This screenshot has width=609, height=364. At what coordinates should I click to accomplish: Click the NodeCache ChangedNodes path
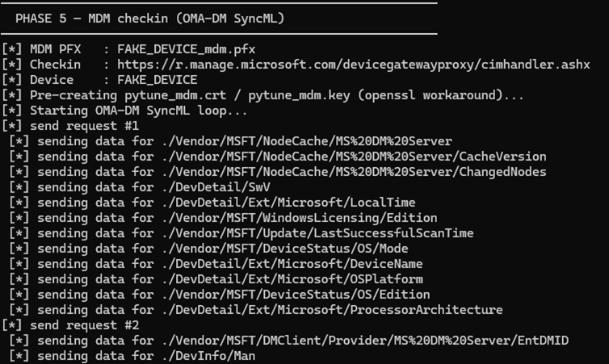354,172
